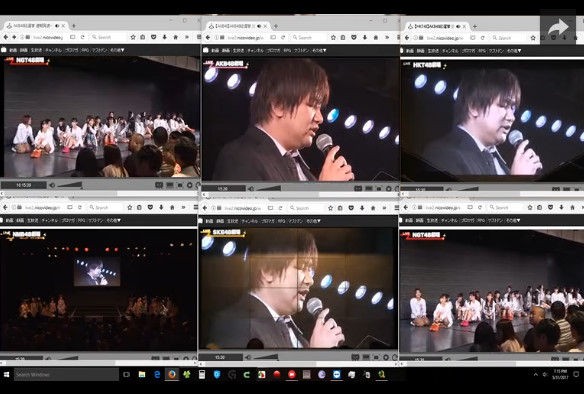Open the taskbar clock and date
The image size is (584, 394).
tap(560, 374)
